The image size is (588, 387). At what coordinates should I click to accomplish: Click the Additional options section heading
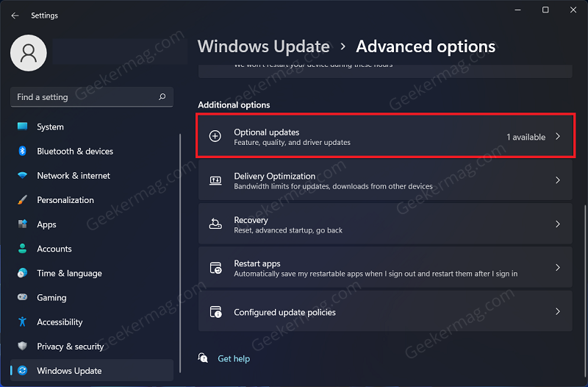[x=234, y=104]
